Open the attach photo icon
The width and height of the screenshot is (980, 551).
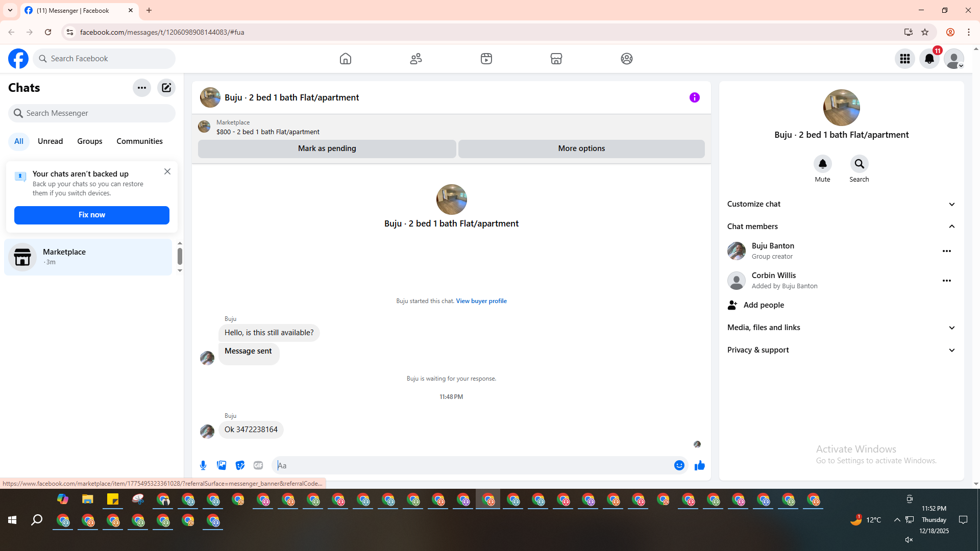pyautogui.click(x=222, y=465)
